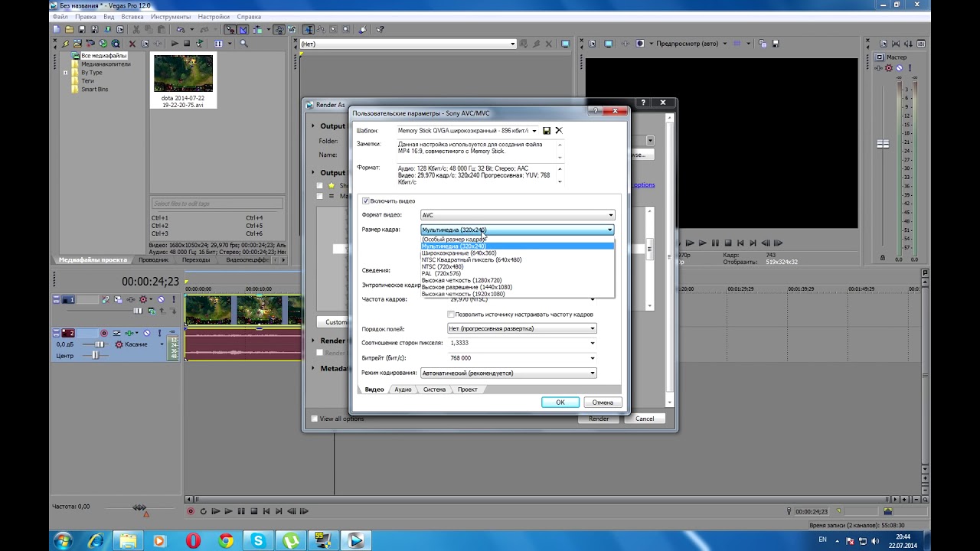Pause playback on the timeline transport
This screenshot has width=980, height=551.
pos(241,511)
